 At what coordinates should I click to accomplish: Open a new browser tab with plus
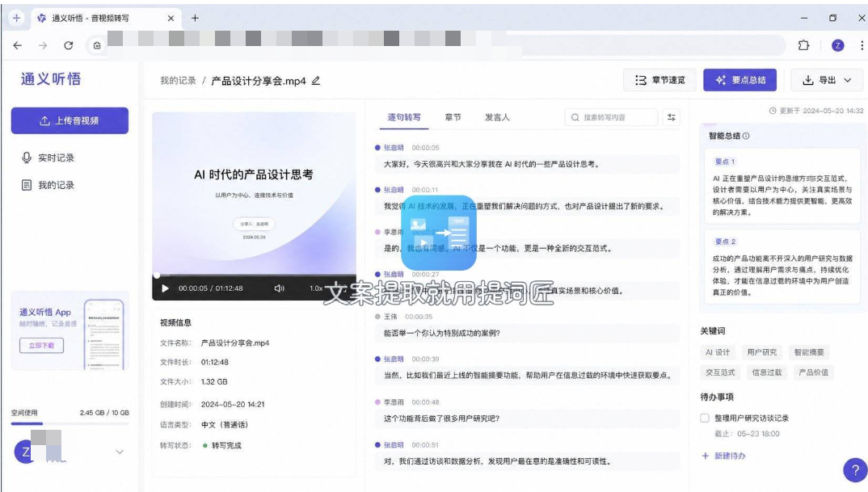tap(195, 19)
